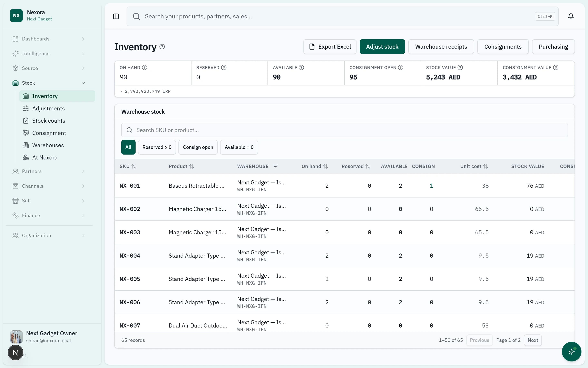
Task: Show help for AVAILABLE metric
Action: [x=301, y=67]
